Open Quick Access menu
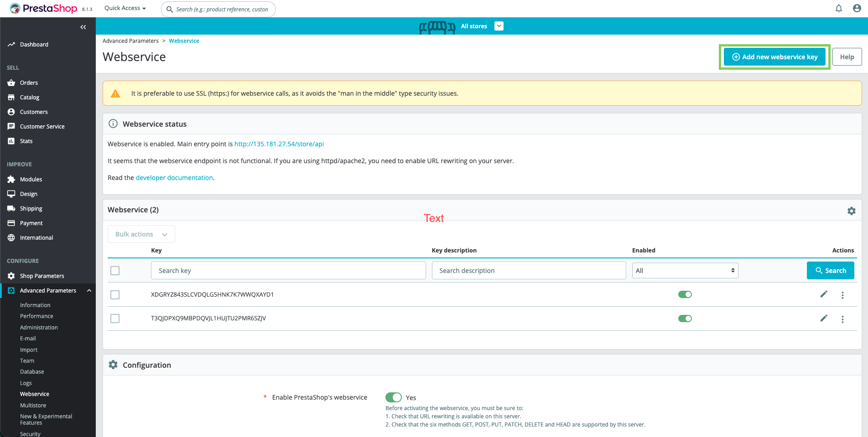This screenshot has height=437, width=868. click(x=125, y=8)
